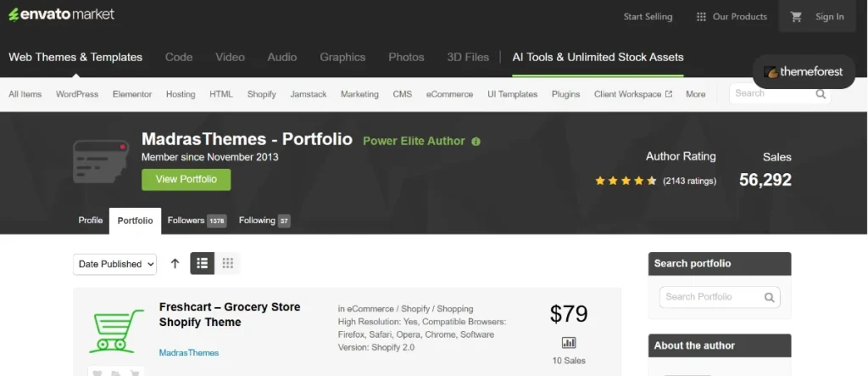Open the 3D Files section

468,57
